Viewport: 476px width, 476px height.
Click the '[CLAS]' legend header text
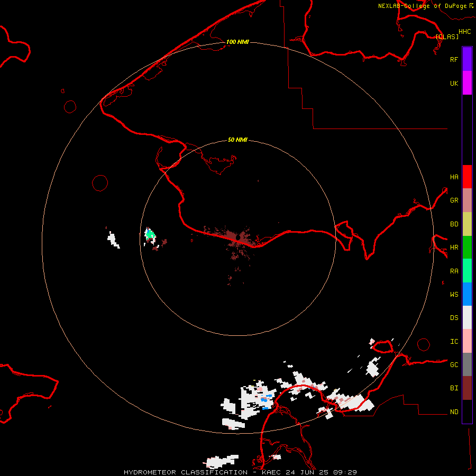point(447,36)
